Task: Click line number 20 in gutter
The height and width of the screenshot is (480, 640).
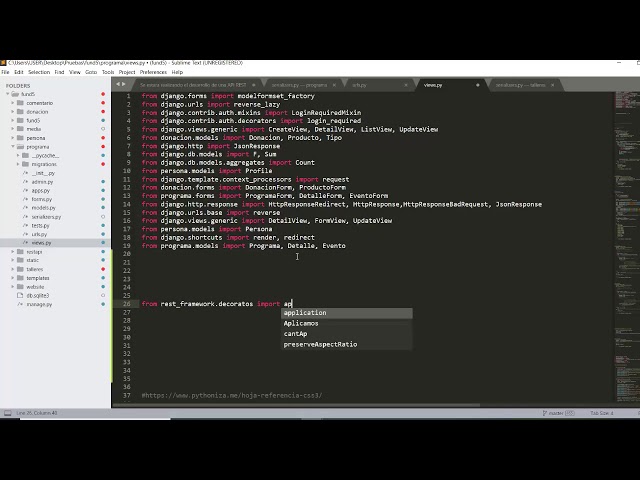Action: pos(127,254)
